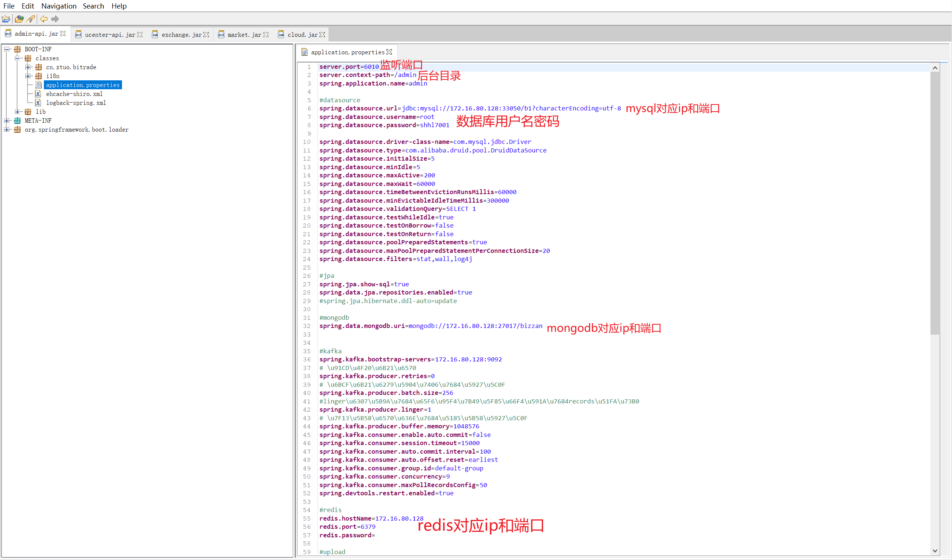
Task: Select cn.ztuo.bitrade package in tree
Action: (x=71, y=67)
